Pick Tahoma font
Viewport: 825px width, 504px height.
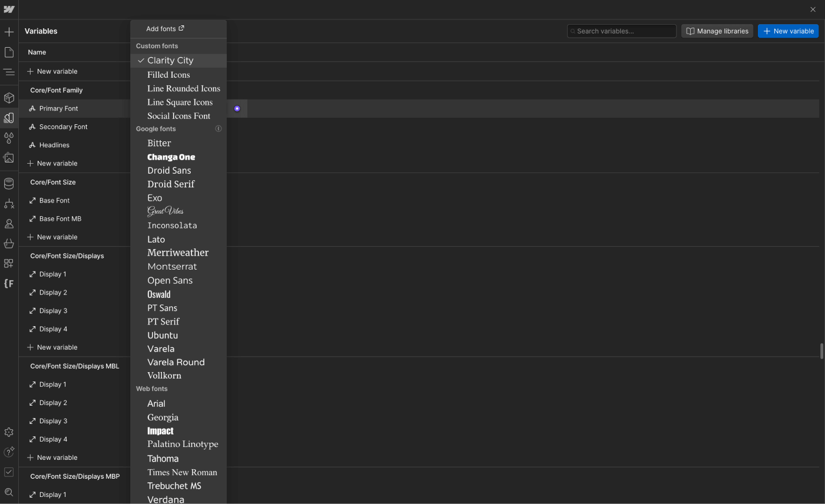point(178,459)
